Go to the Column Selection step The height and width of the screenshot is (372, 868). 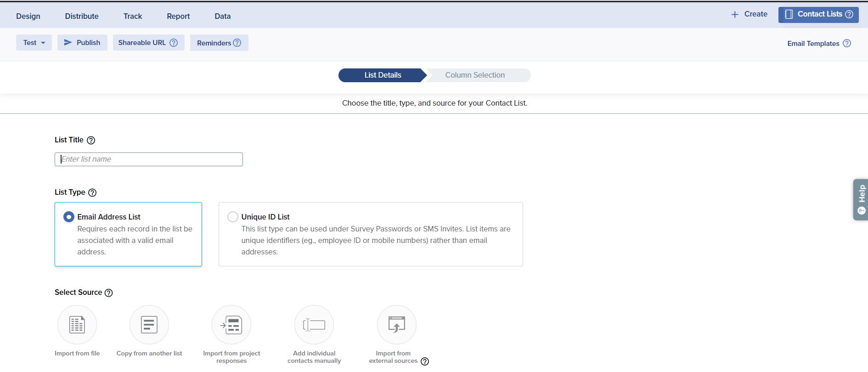[x=475, y=75]
